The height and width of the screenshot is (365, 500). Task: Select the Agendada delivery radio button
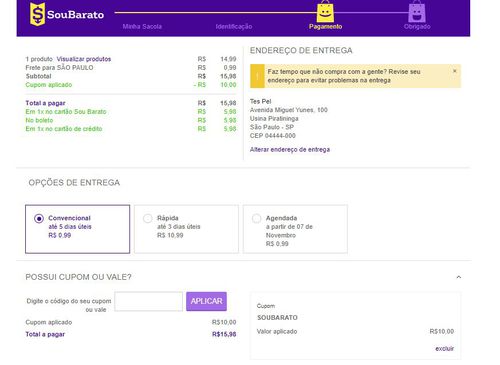tap(256, 219)
